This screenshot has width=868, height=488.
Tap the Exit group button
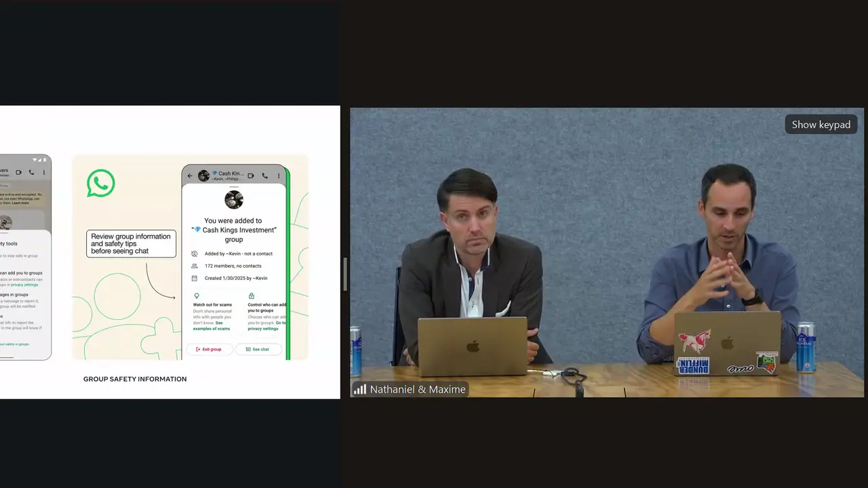click(x=209, y=349)
